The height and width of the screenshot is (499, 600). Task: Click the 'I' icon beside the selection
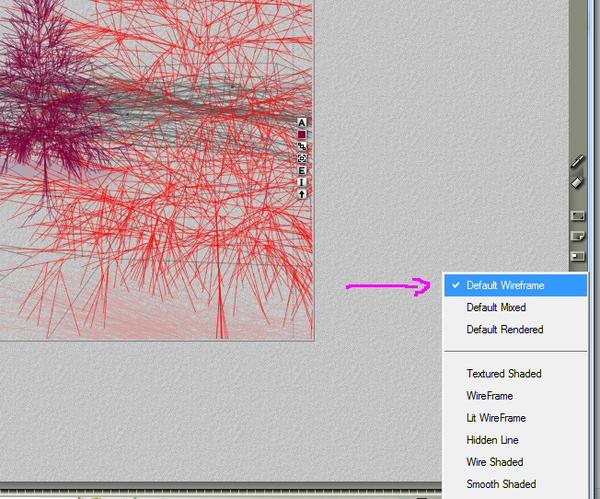pyautogui.click(x=302, y=182)
